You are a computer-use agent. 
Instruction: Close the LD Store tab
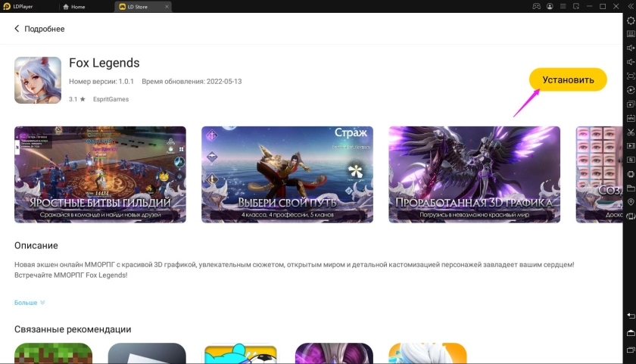167,6
